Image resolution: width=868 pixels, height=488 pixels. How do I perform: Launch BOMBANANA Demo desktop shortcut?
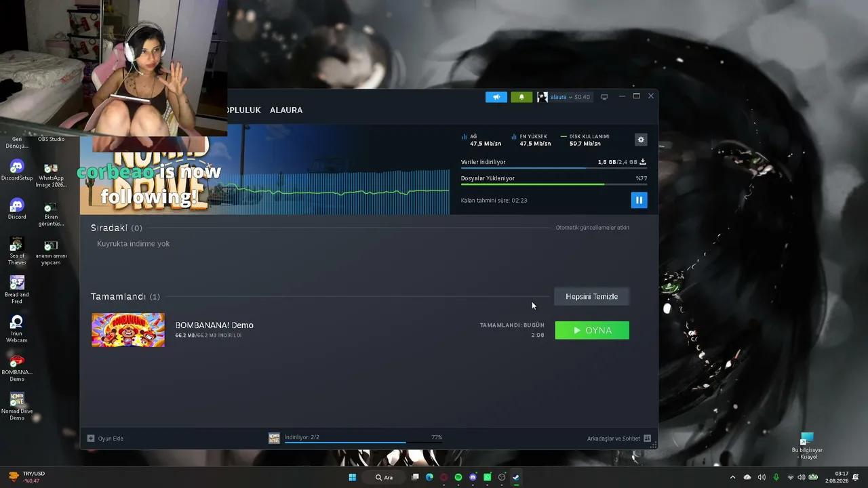click(17, 368)
